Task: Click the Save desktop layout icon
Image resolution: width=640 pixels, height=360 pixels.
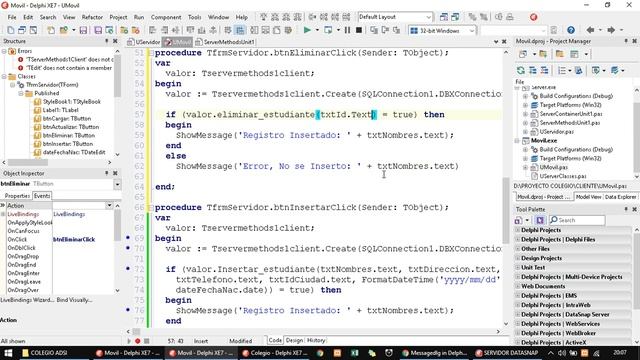Action: tap(444, 17)
